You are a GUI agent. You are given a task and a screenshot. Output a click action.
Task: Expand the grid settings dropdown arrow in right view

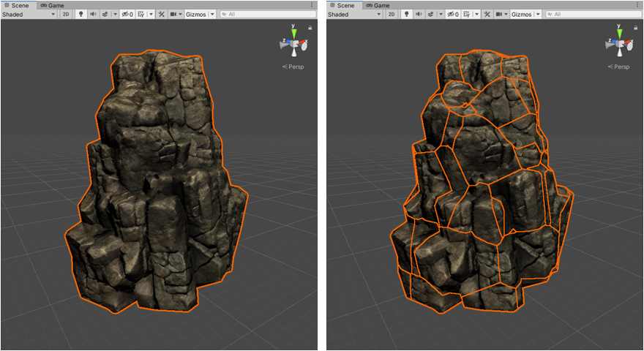click(x=476, y=14)
